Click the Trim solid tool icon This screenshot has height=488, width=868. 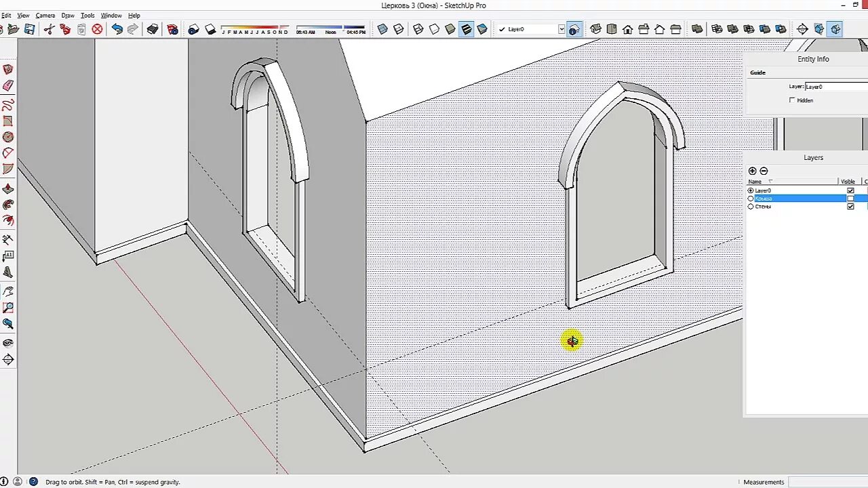pos(765,29)
